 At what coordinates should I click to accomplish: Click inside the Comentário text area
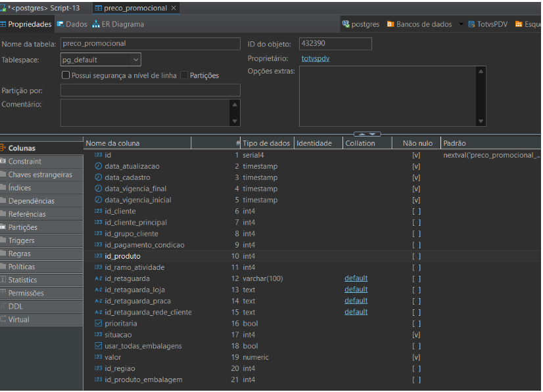tap(145, 113)
